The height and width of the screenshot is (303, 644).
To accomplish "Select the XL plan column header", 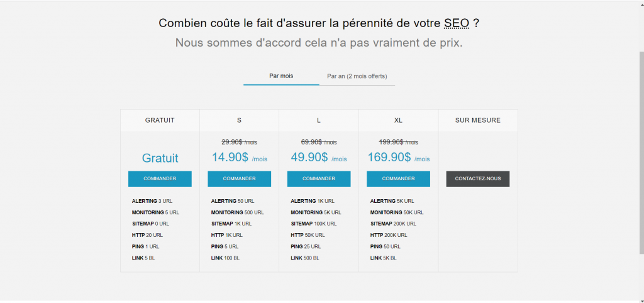I will coord(398,120).
